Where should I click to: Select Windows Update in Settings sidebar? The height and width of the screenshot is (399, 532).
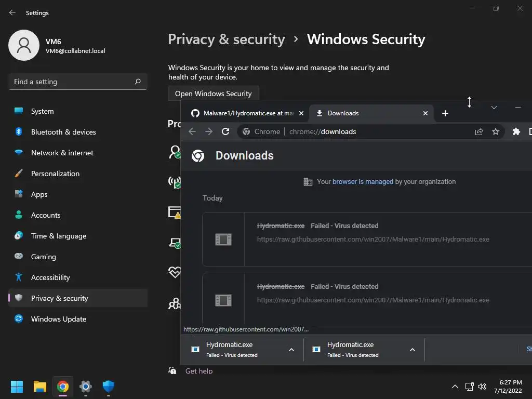coord(59,319)
